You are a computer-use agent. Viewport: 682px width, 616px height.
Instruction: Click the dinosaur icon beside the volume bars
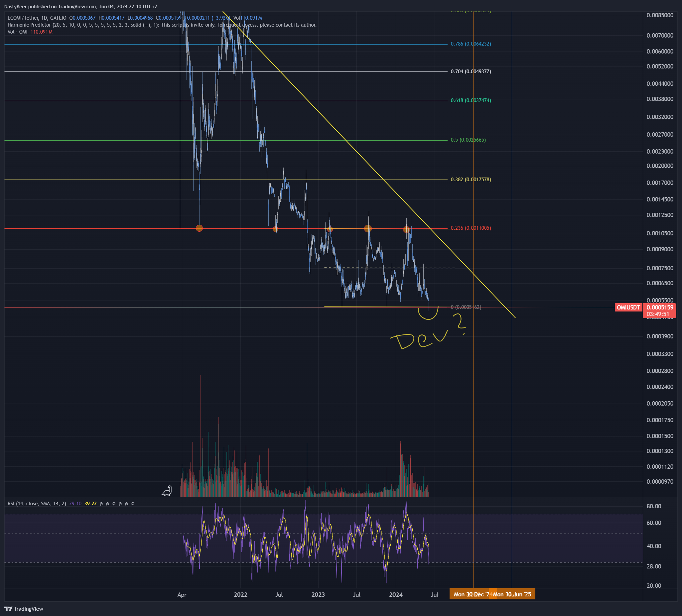click(167, 491)
